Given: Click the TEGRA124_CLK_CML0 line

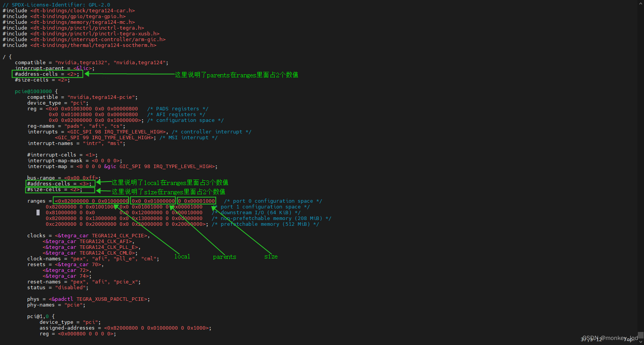Looking at the screenshot, I should click(x=90, y=253).
